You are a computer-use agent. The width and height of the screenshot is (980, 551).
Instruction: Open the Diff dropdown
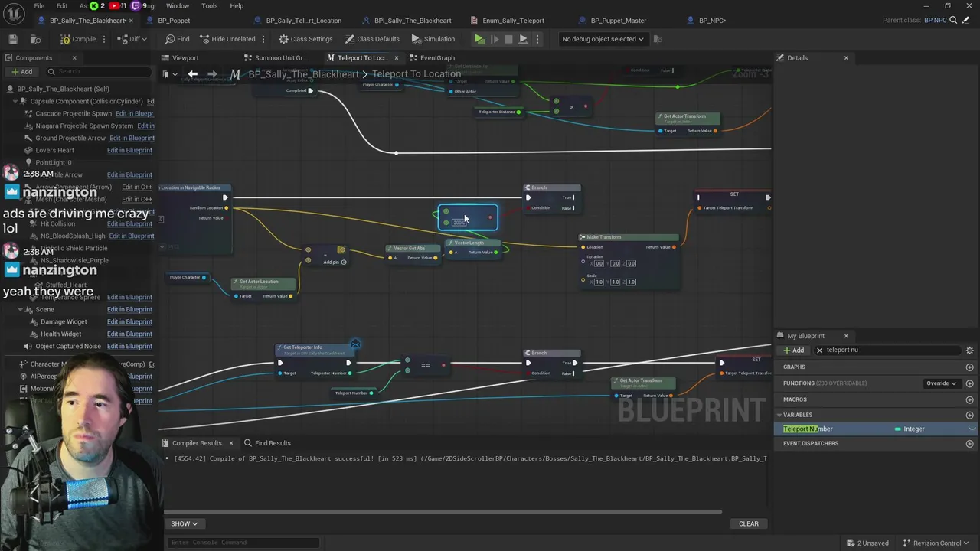point(133,39)
